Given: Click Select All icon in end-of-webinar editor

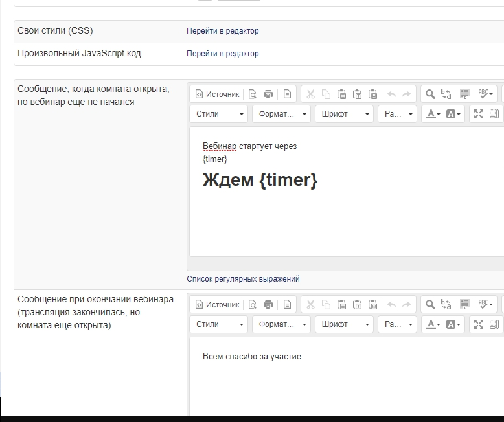Looking at the screenshot, I should click(464, 305).
